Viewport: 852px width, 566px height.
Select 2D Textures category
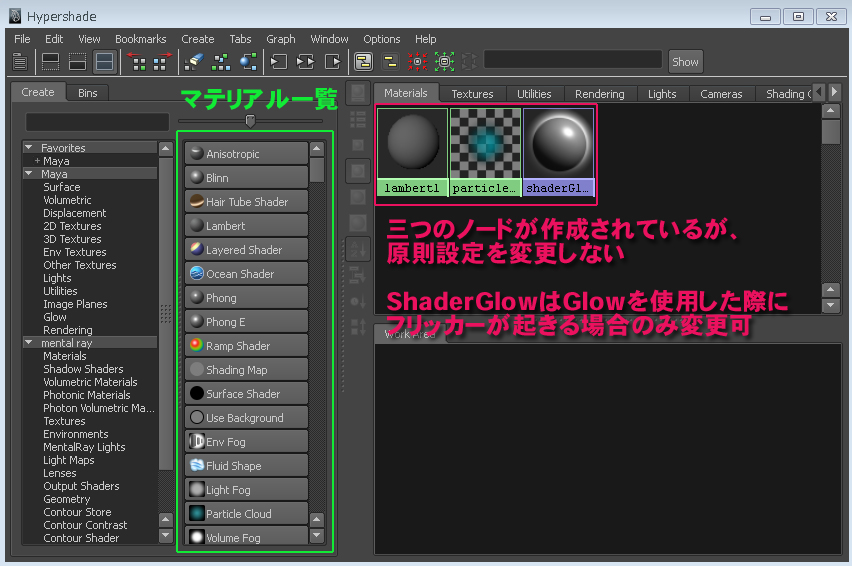[x=72, y=226]
